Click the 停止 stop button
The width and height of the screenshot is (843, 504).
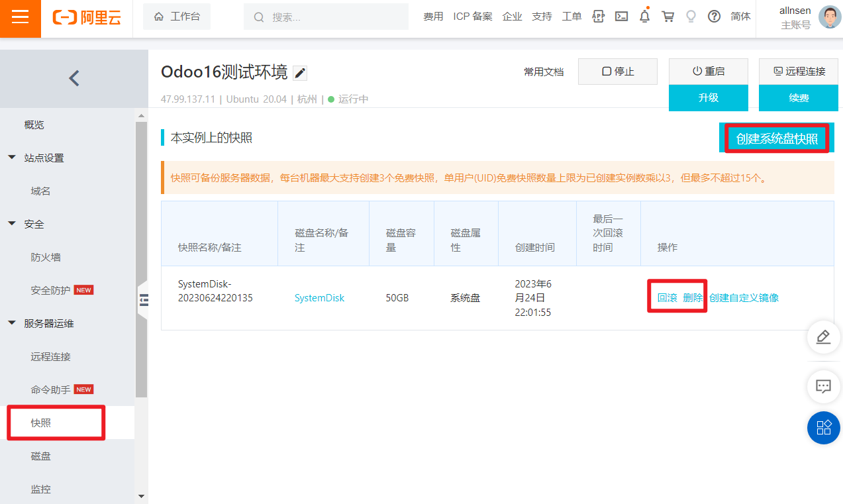618,72
